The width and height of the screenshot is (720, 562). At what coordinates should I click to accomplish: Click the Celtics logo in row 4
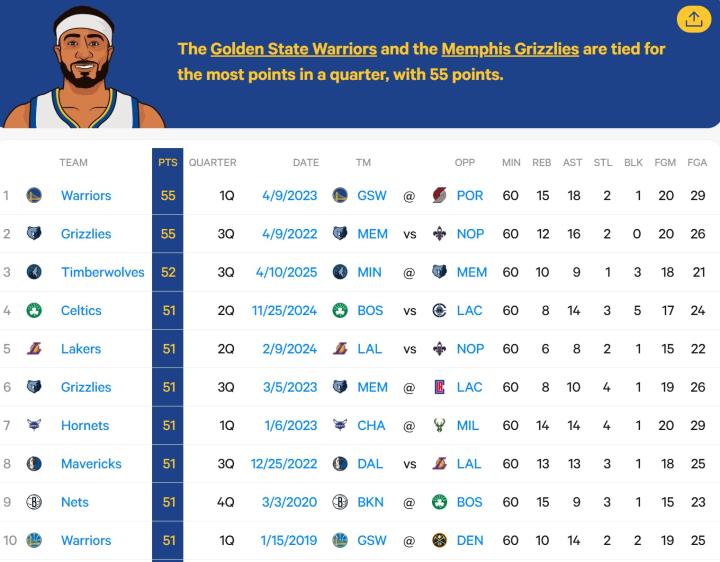pyautogui.click(x=34, y=311)
